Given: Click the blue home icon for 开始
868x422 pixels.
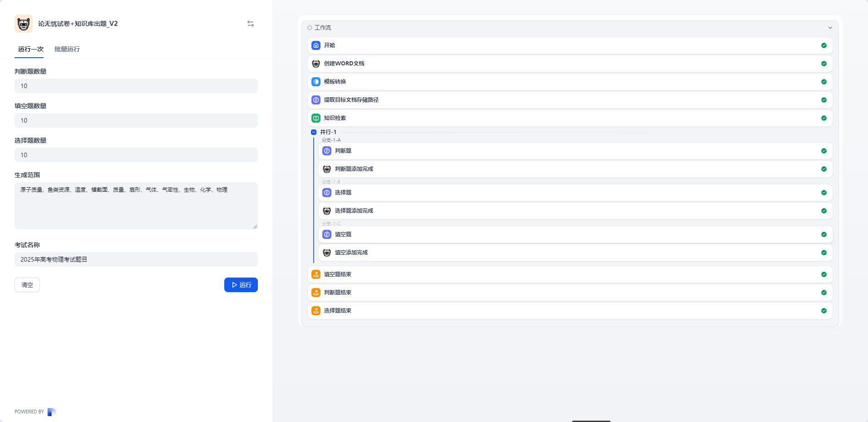Looking at the screenshot, I should (316, 45).
